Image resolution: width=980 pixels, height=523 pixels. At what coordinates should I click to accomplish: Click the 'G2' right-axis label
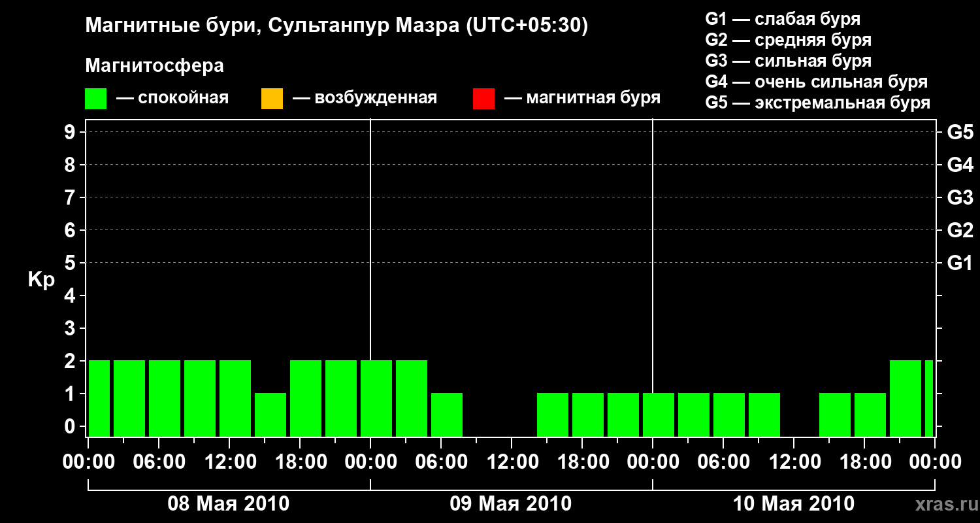960,230
